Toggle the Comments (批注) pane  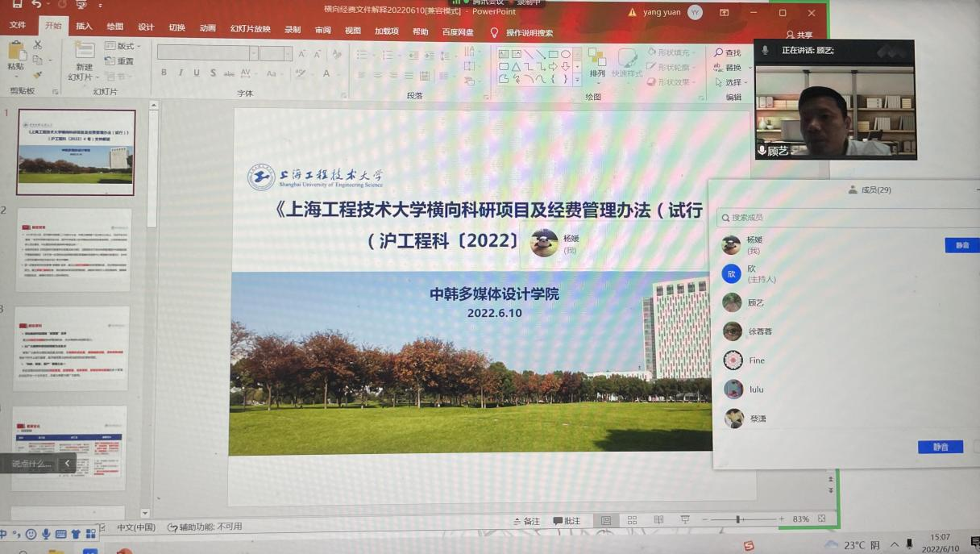pyautogui.click(x=567, y=521)
